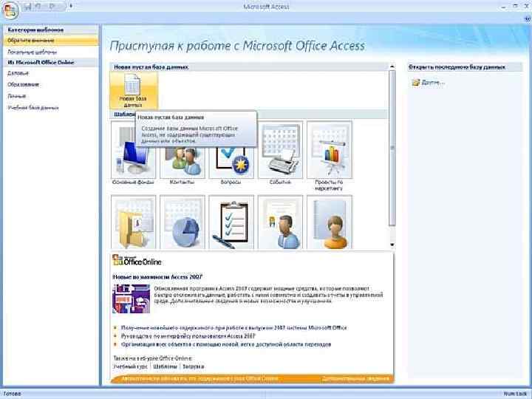Expand the Customize Quick Access Toolbar arrow
The height and width of the screenshot is (399, 532).
(x=71, y=6)
